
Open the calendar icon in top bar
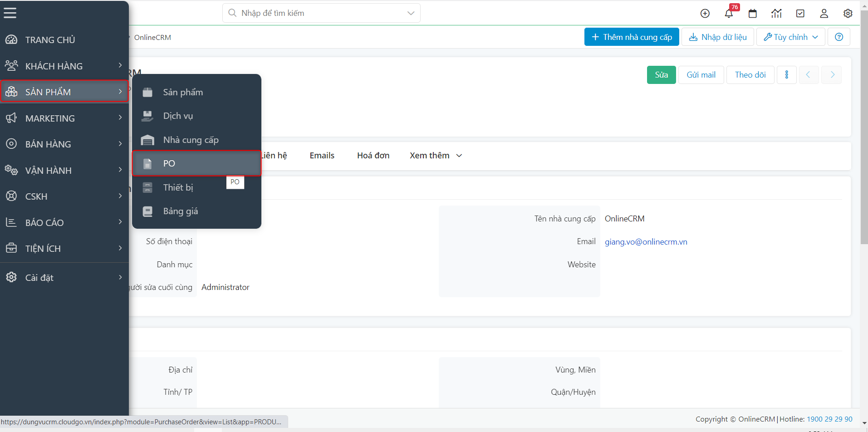pyautogui.click(x=753, y=13)
